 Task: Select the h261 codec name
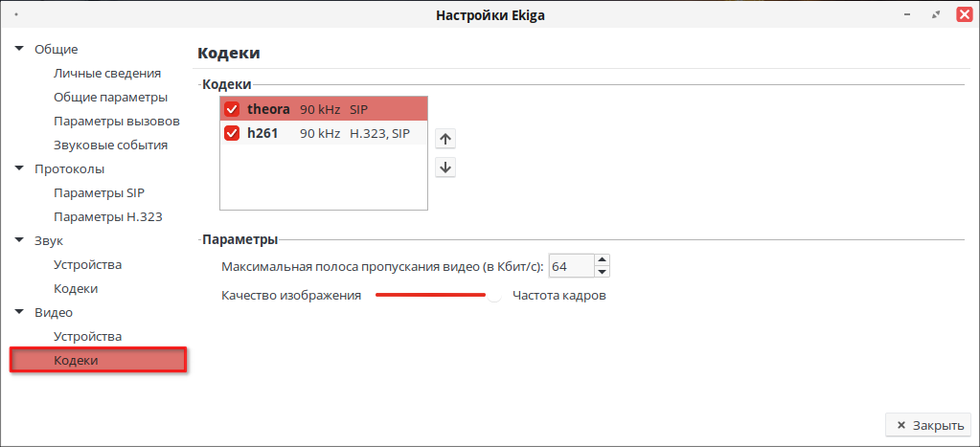262,133
